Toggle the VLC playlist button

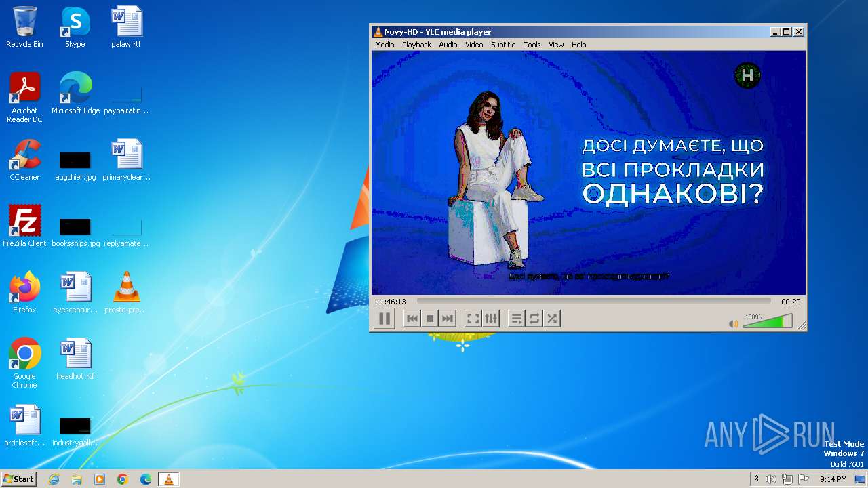(516, 319)
